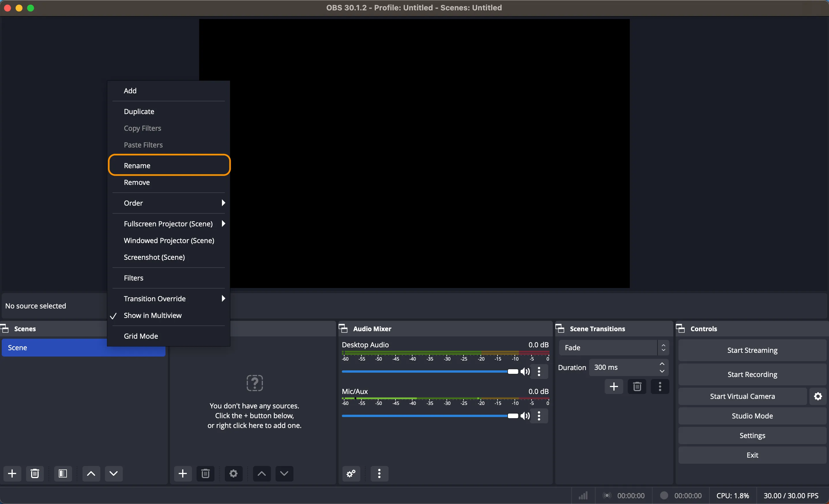Increase Duration with up stepper arrow
The width and height of the screenshot is (829, 504).
(x=662, y=364)
